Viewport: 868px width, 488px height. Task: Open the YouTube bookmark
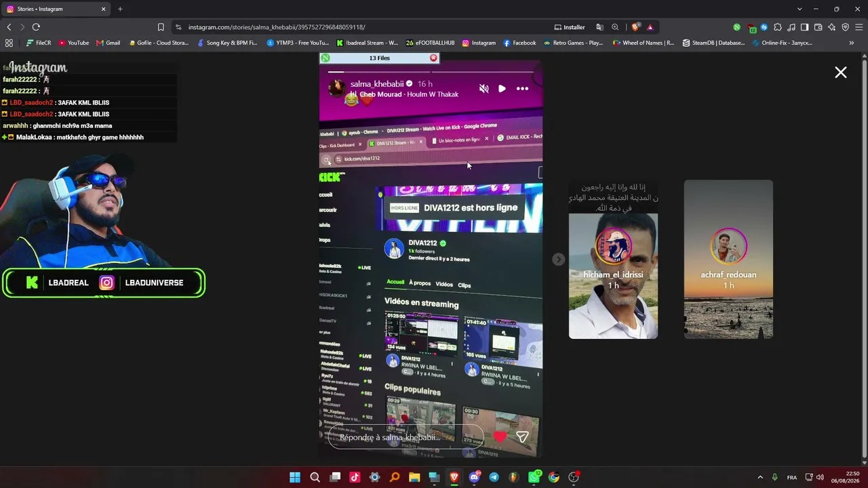point(74,43)
